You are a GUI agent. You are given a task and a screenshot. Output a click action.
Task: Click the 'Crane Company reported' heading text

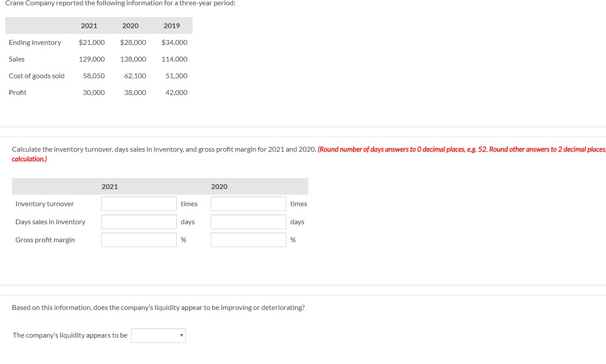[x=120, y=3]
